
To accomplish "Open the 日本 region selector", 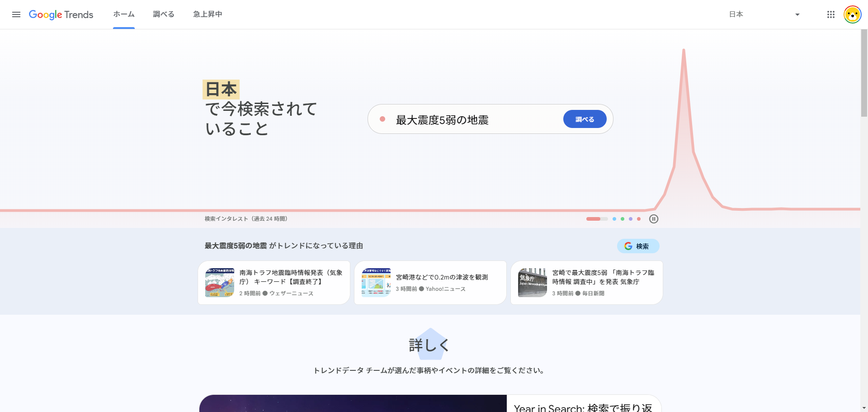I will pos(736,14).
